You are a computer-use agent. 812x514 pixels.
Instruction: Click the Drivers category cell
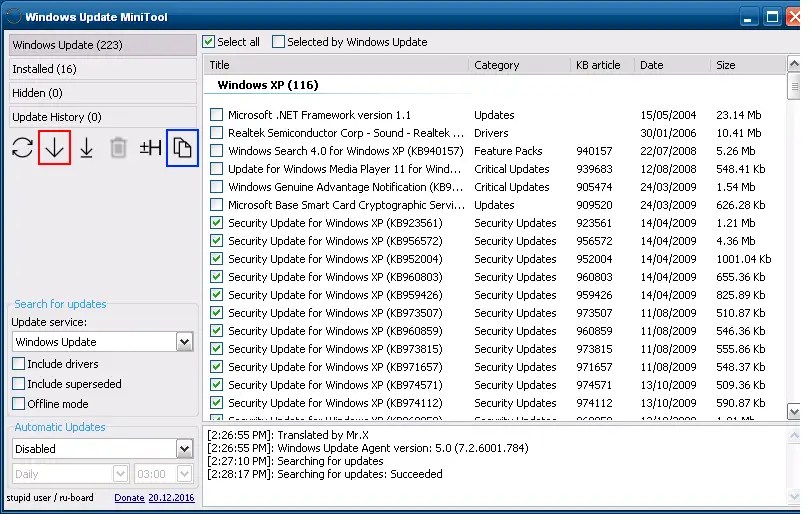pos(491,133)
